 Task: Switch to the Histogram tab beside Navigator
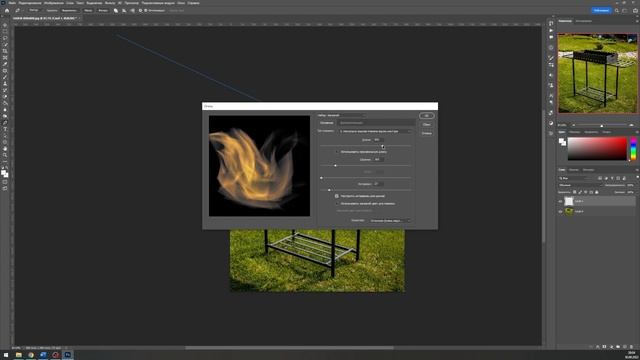point(584,21)
